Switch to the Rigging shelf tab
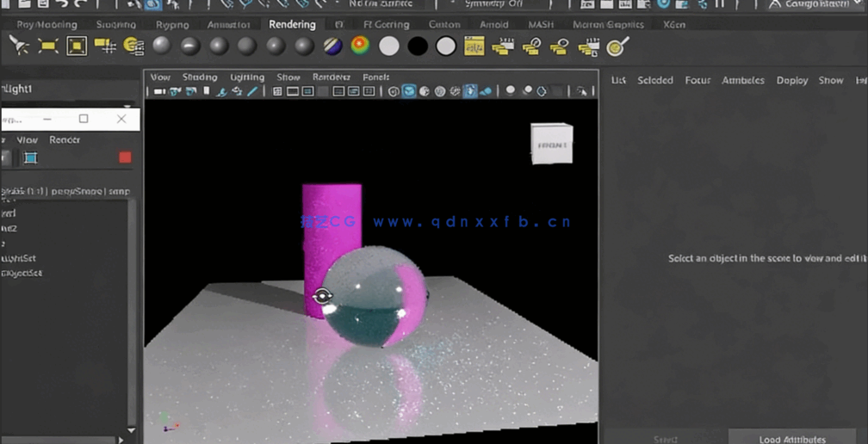Viewport: 868px width, 444px height. (x=172, y=24)
